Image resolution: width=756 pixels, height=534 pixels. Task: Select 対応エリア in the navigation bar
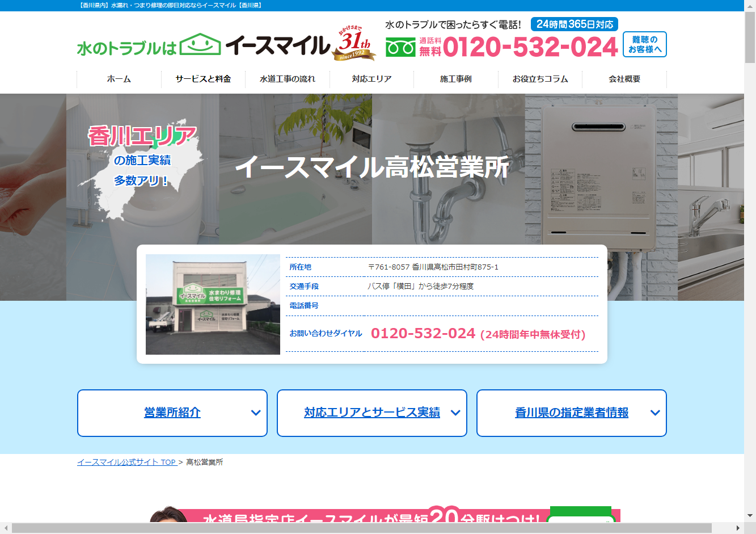coord(371,79)
